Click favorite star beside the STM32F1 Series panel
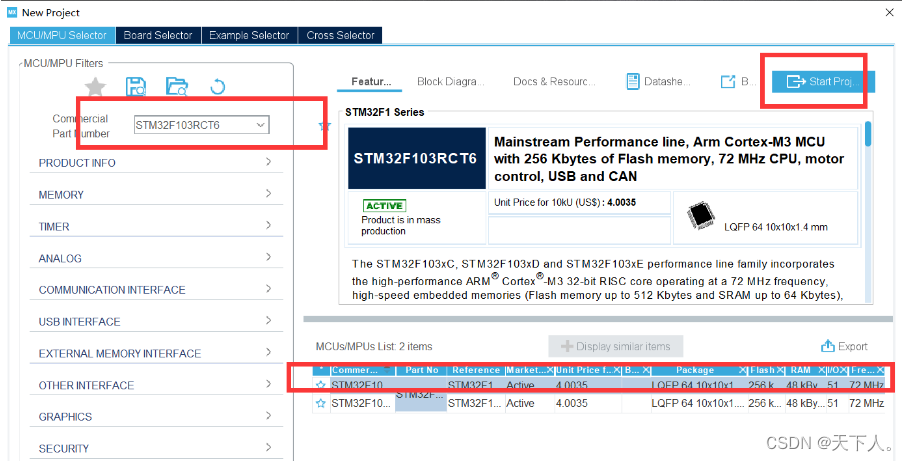 point(324,125)
